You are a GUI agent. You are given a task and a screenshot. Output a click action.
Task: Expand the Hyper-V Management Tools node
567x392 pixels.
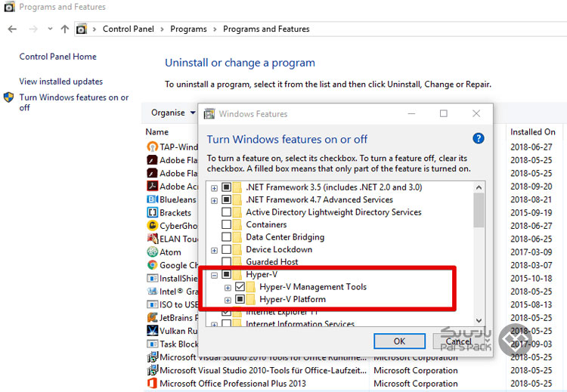(228, 288)
